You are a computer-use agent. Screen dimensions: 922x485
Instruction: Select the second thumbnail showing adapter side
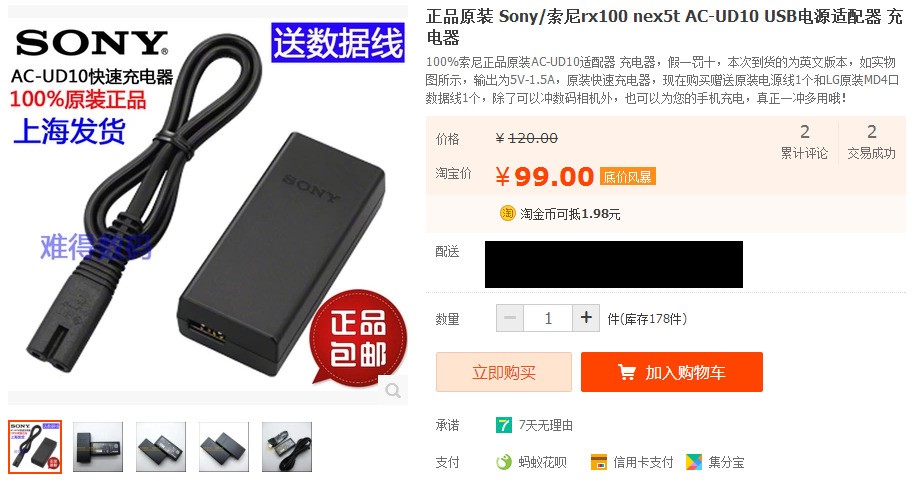pos(98,447)
